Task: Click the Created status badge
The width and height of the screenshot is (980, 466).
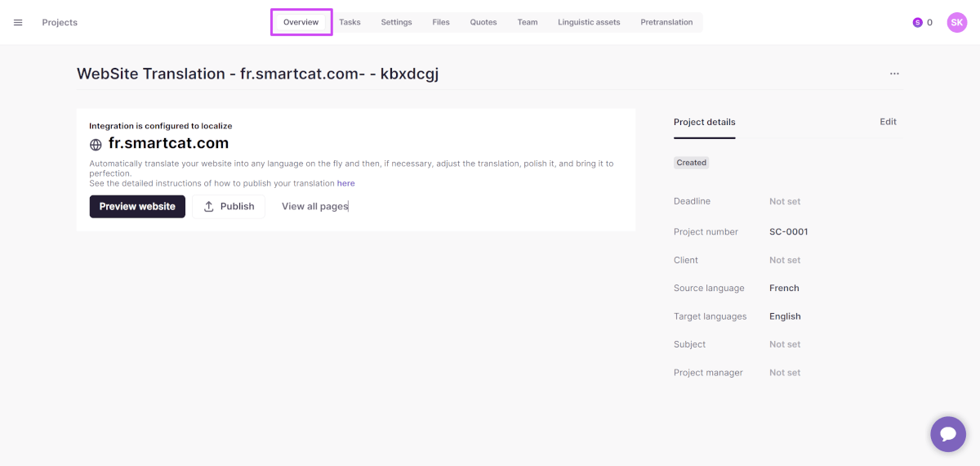Action: (691, 163)
